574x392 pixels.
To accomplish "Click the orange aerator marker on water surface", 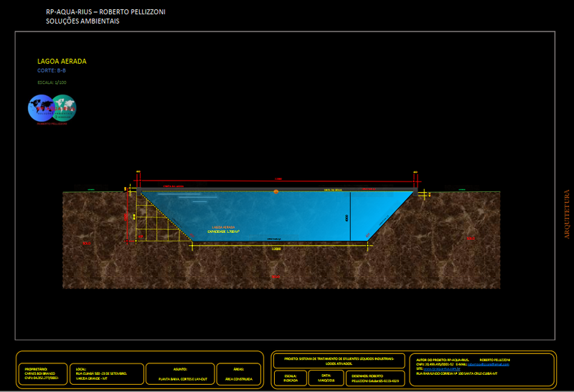I will pyautogui.click(x=275, y=191).
